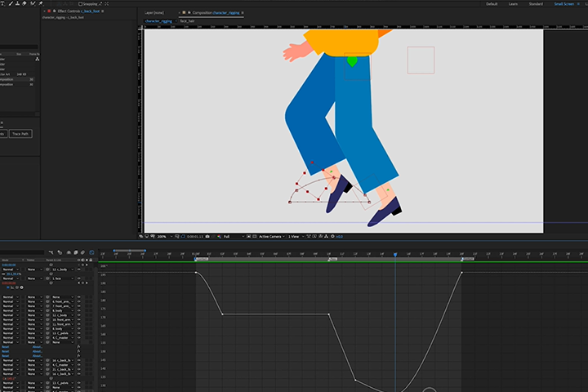
Task: Toggle eye icon in 7. front_arm row
Action: (78, 305)
